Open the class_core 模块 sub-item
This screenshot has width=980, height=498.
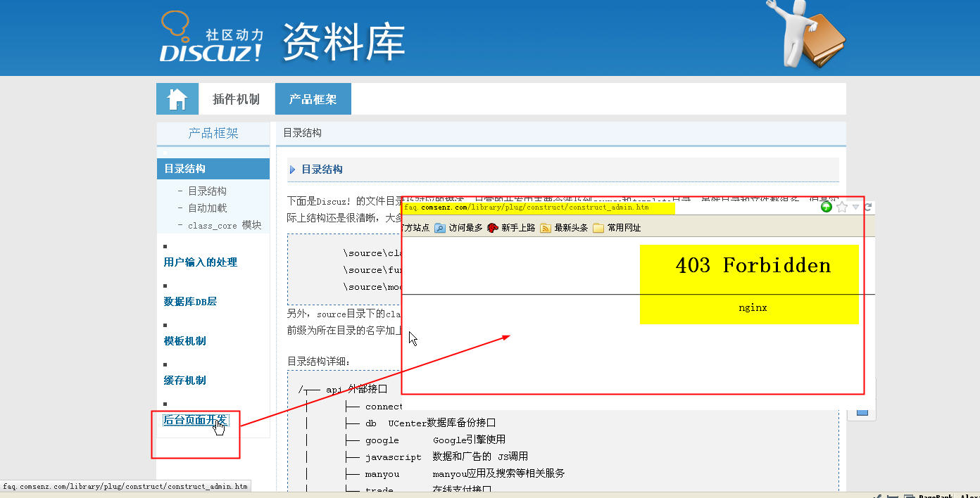[x=225, y=225]
